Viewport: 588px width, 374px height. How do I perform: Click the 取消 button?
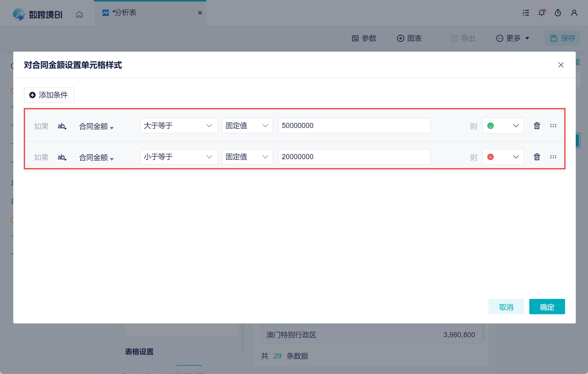pos(506,307)
